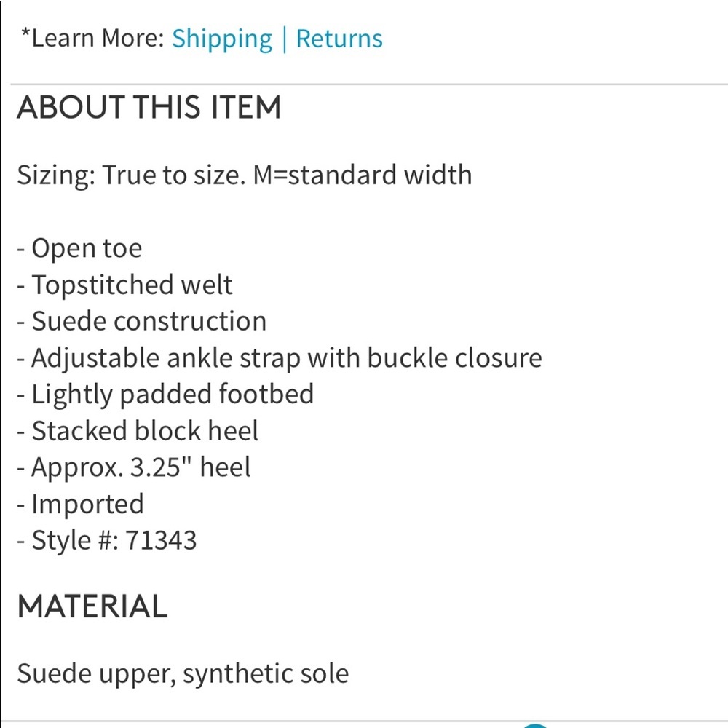This screenshot has width=728, height=728.
Task: Open the Returns policy link
Action: [x=339, y=39]
